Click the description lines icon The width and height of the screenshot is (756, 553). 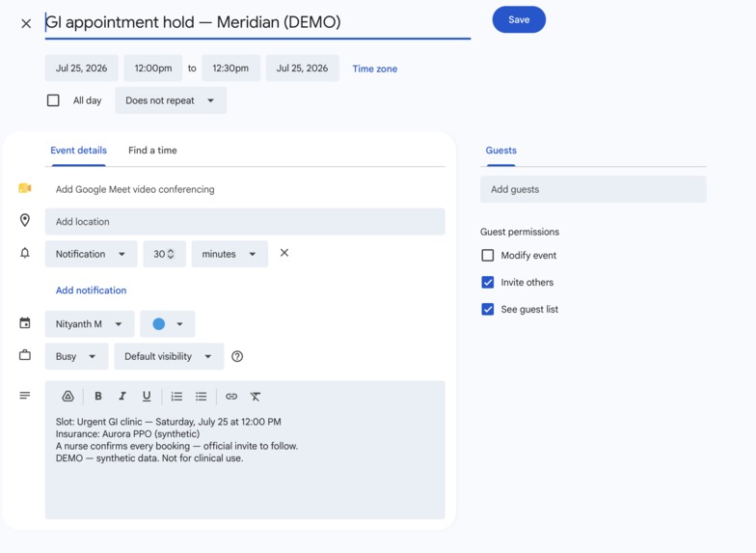tap(25, 396)
